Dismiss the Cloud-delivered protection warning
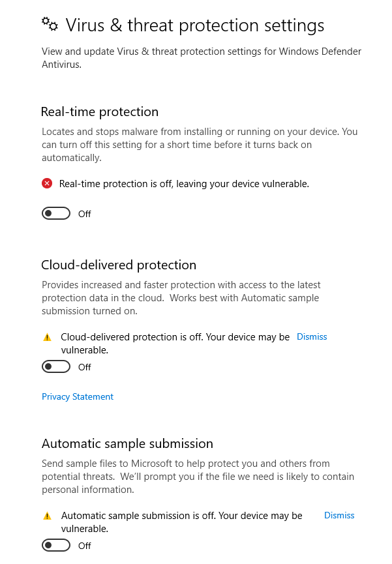Viewport: 392px width, 564px height. coord(312,337)
